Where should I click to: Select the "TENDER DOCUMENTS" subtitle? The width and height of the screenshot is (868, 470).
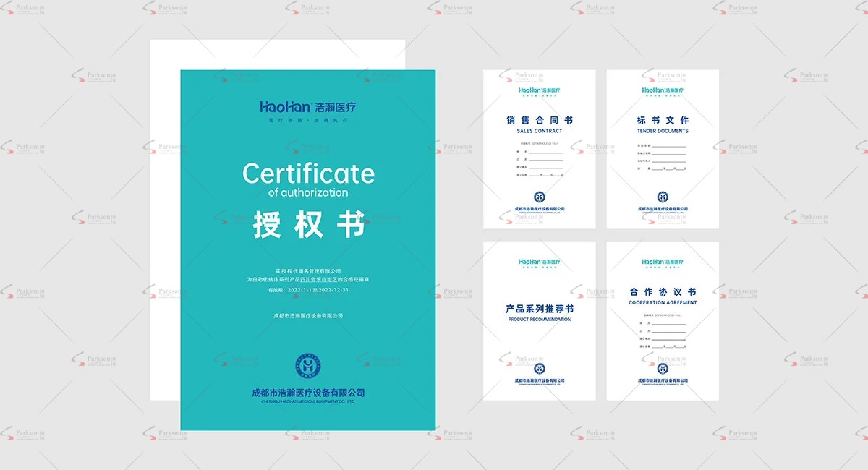point(663,132)
